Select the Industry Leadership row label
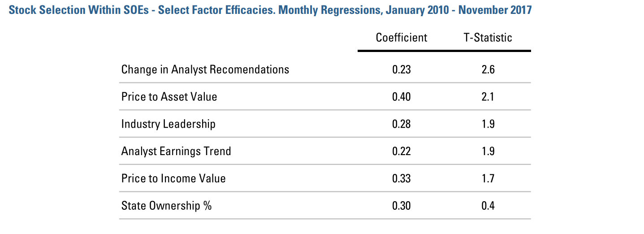 coord(168,124)
